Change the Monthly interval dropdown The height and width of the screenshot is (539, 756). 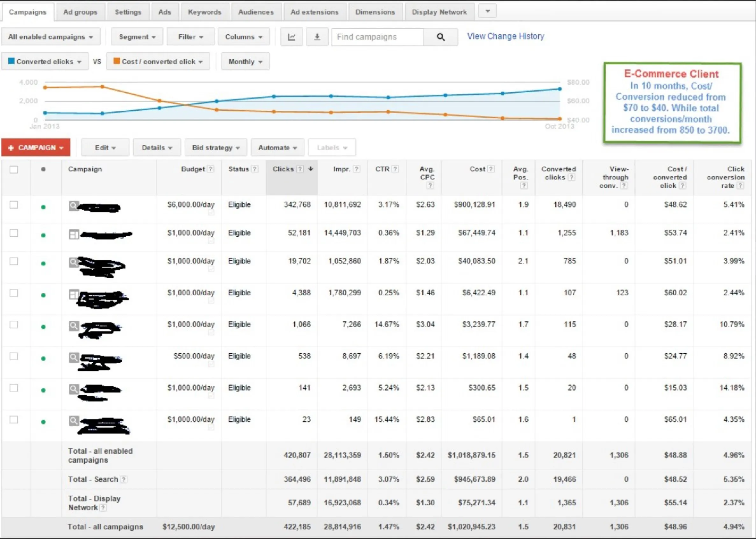[x=246, y=61]
